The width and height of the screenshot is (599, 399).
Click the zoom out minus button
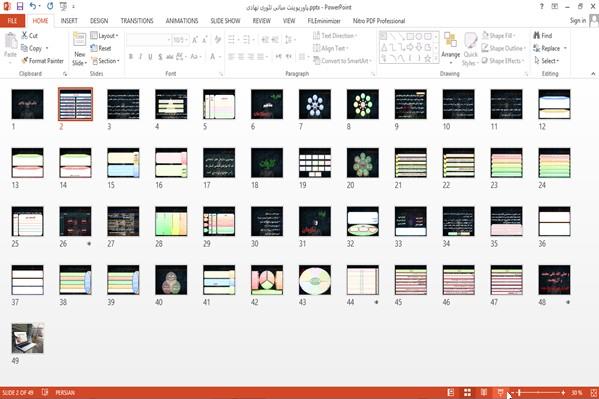[x=513, y=393]
